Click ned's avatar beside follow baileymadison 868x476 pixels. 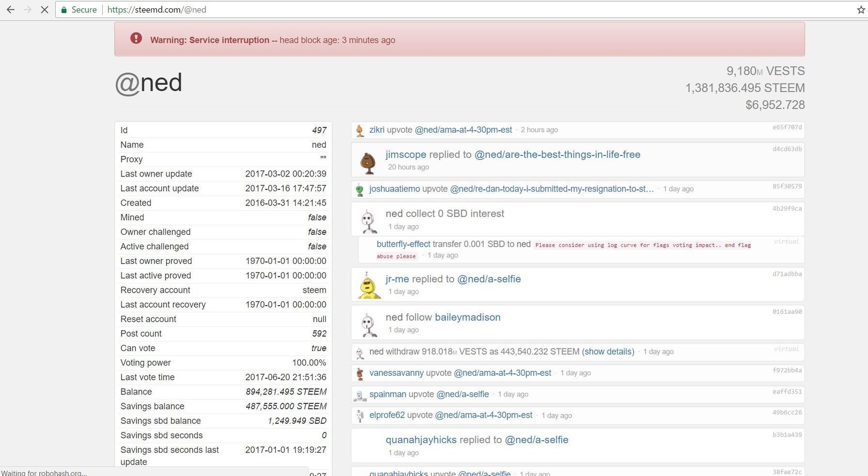[368, 325]
